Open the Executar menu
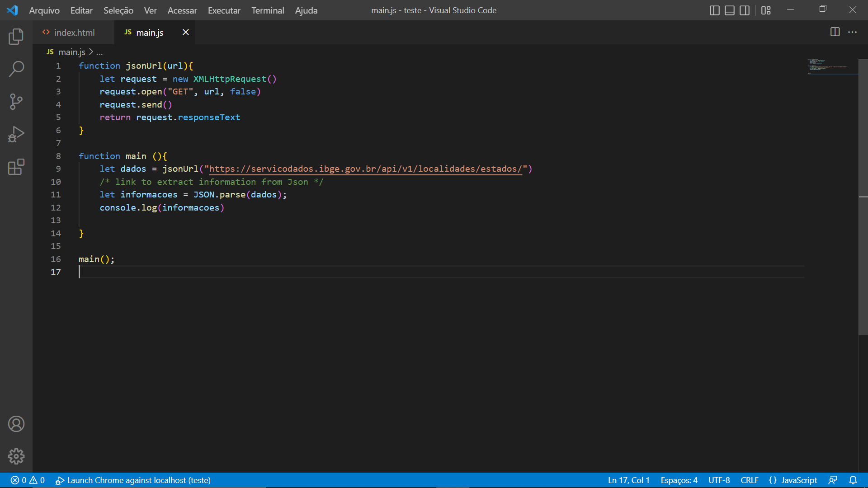868x488 pixels. [224, 10]
